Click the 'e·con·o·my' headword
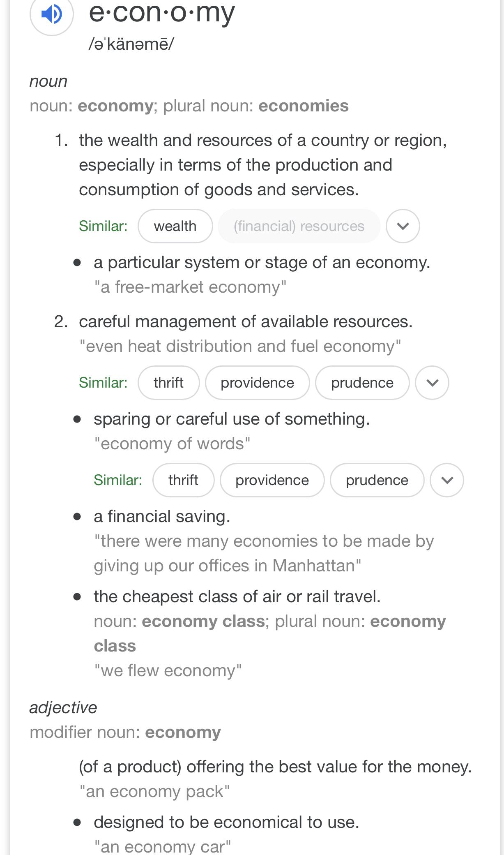The image size is (504, 855). click(162, 12)
